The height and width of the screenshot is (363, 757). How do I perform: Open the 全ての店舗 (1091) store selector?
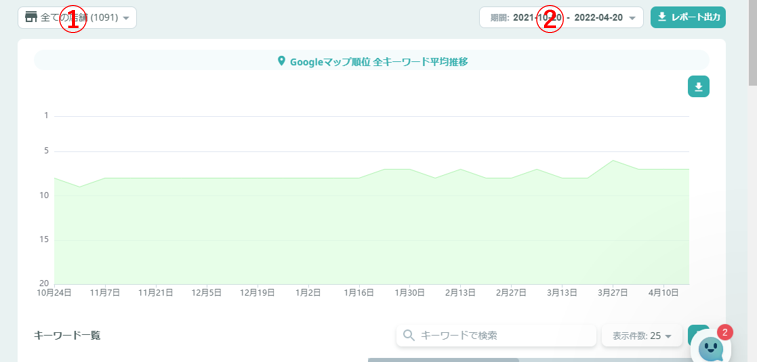(x=77, y=17)
